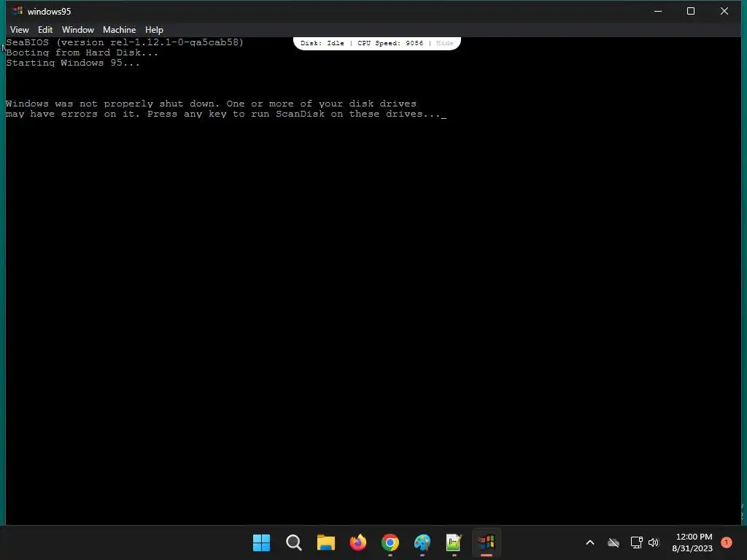Click the ScanDisk warning message
This screenshot has height=560, width=747.
[226, 109]
